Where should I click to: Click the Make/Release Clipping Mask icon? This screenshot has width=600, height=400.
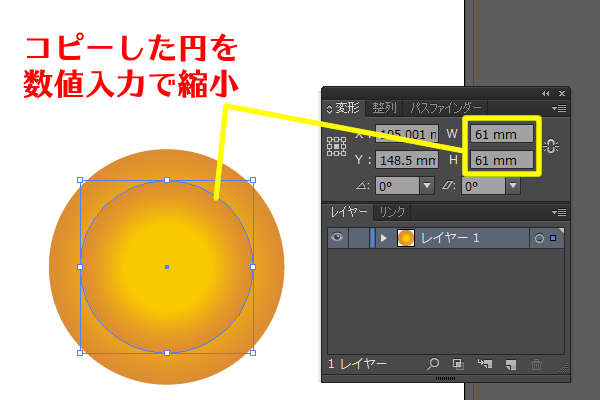pyautogui.click(x=458, y=366)
